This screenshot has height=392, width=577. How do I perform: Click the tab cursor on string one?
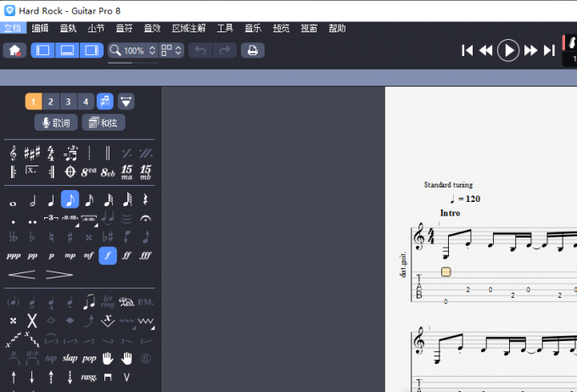pyautogui.click(x=445, y=272)
